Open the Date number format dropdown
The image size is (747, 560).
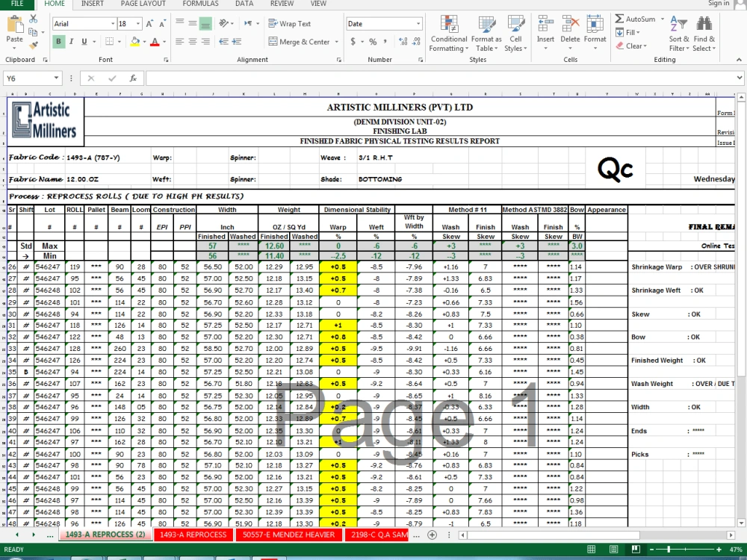click(x=418, y=24)
